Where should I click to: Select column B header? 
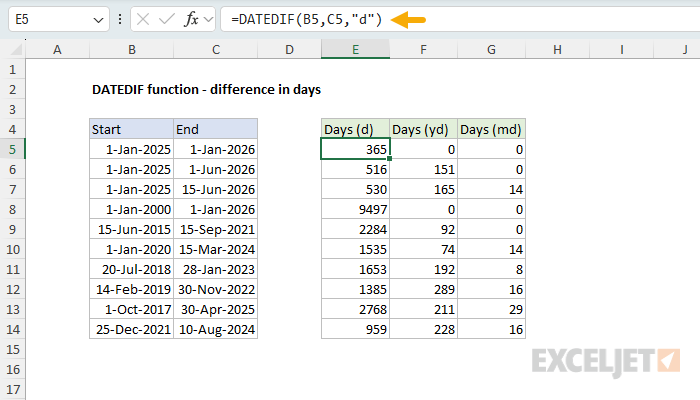point(132,49)
